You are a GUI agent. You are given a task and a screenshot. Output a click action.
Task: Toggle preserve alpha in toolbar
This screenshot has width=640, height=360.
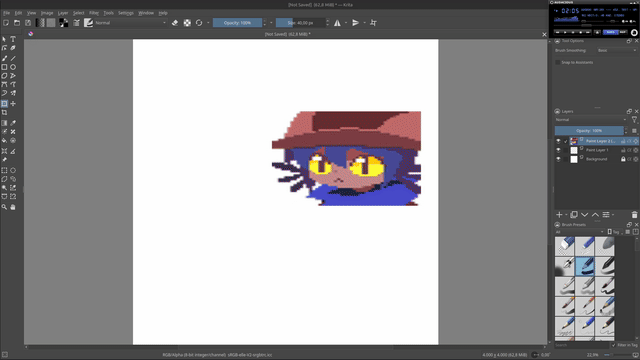(187, 23)
